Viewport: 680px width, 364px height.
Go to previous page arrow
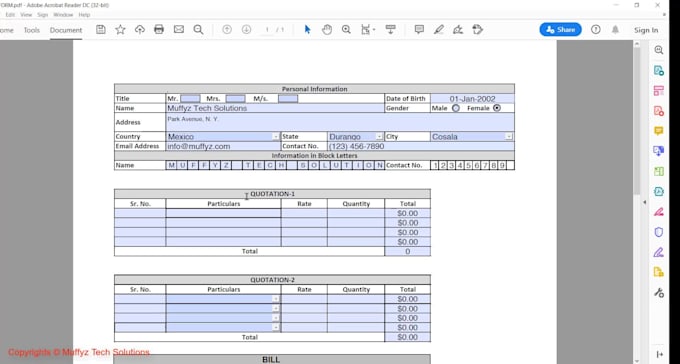pos(227,30)
